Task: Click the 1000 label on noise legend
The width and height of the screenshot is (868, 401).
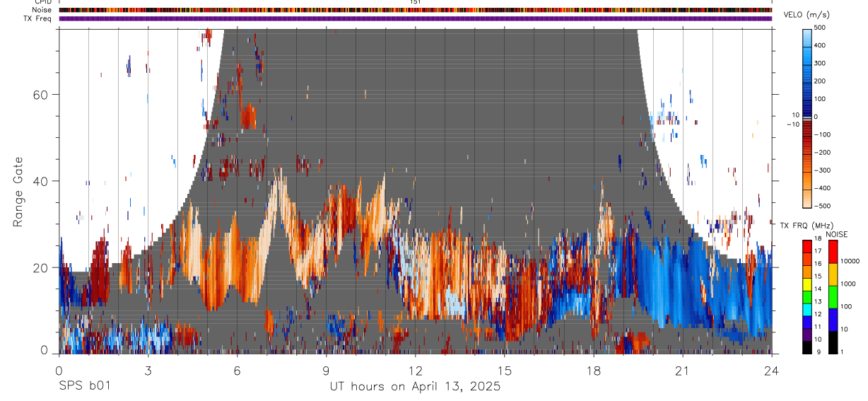Action: (848, 284)
